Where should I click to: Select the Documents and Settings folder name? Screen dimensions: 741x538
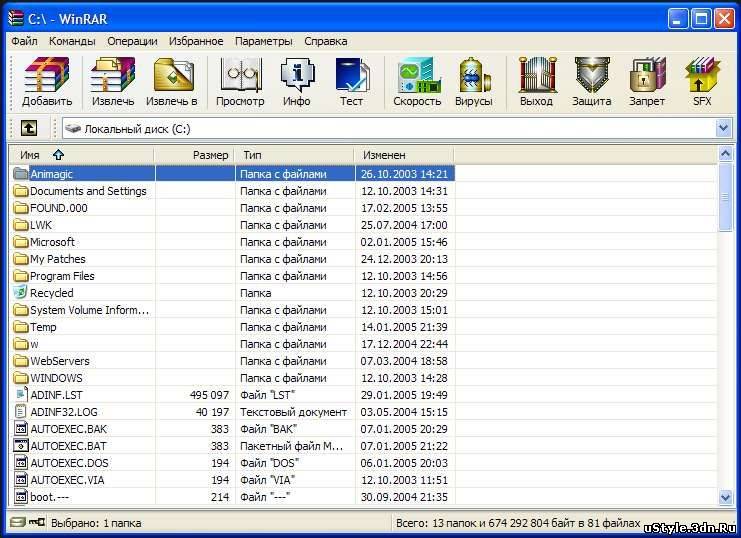88,191
